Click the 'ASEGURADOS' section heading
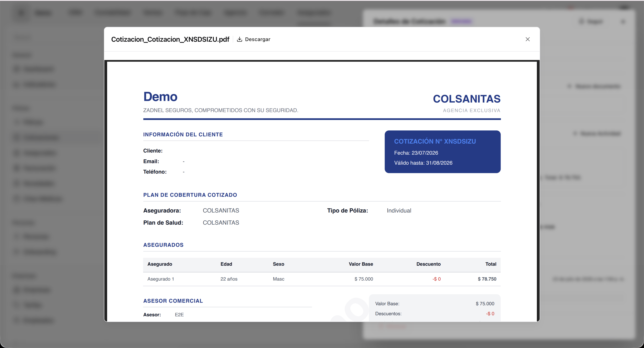Image resolution: width=644 pixels, height=348 pixels. point(163,245)
